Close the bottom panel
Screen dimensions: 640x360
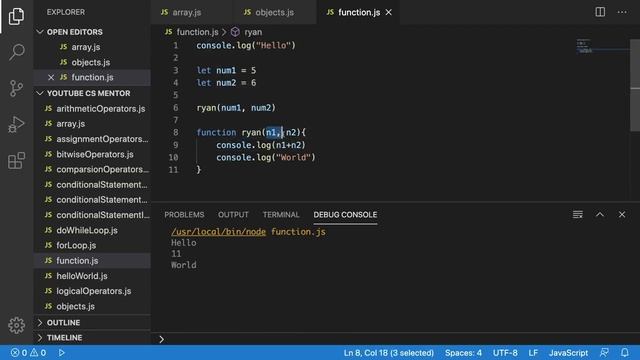[x=622, y=214]
